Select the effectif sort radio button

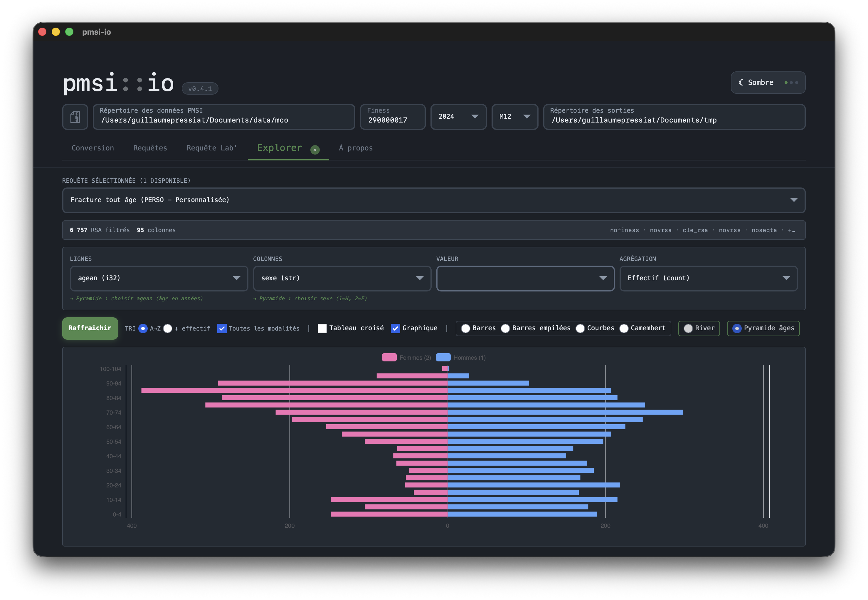(168, 328)
